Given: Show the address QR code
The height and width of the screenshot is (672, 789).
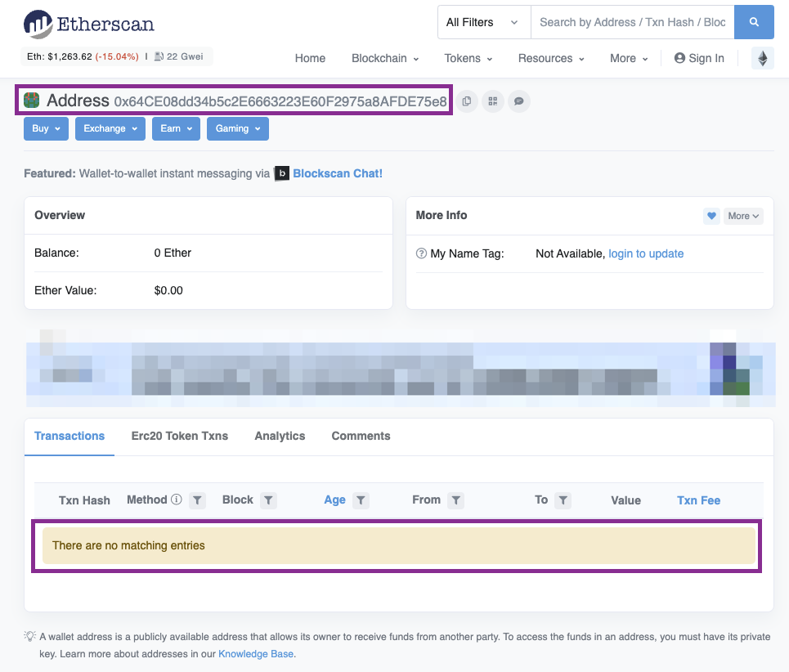Looking at the screenshot, I should click(x=493, y=101).
